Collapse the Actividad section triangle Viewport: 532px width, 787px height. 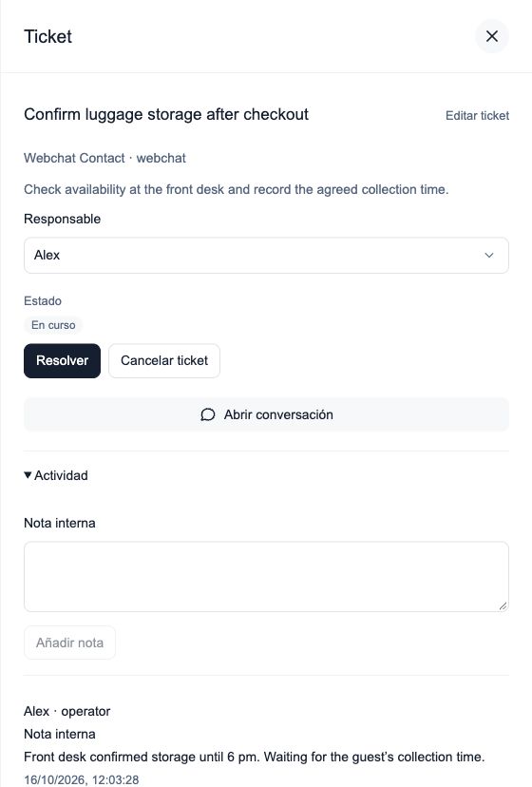coord(28,475)
